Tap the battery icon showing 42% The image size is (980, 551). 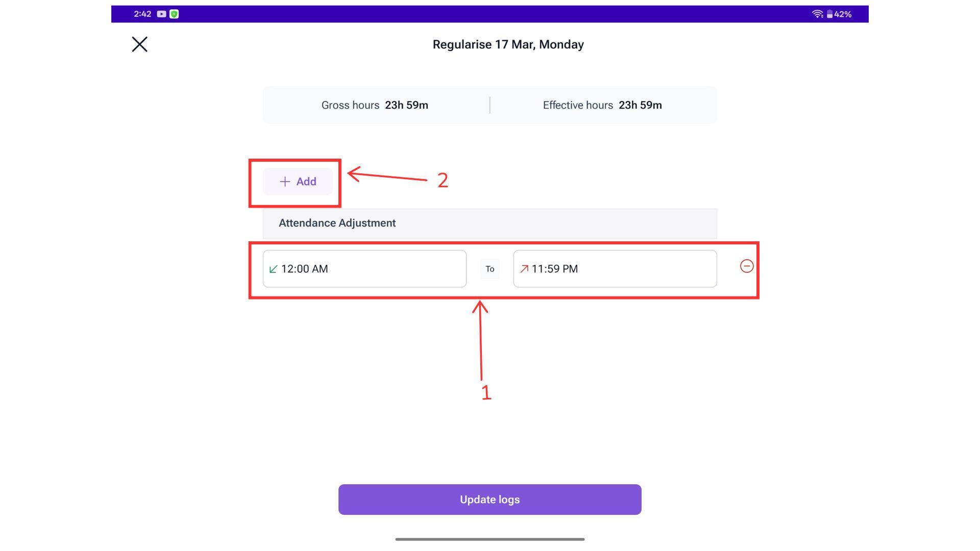click(x=830, y=14)
